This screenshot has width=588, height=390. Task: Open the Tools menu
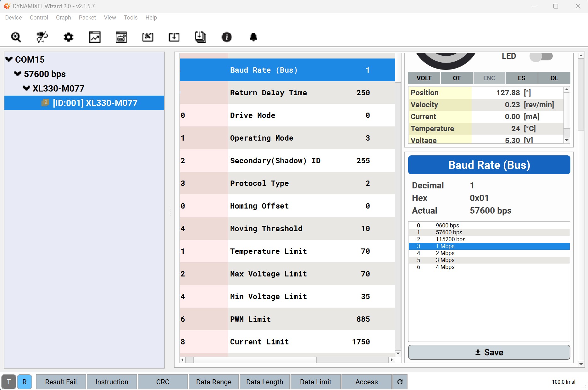pos(131,18)
